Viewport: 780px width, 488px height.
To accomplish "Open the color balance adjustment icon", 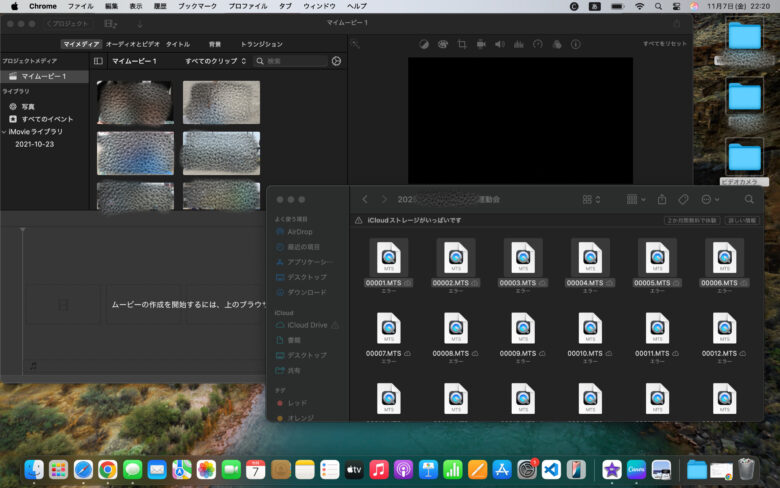I will click(424, 44).
